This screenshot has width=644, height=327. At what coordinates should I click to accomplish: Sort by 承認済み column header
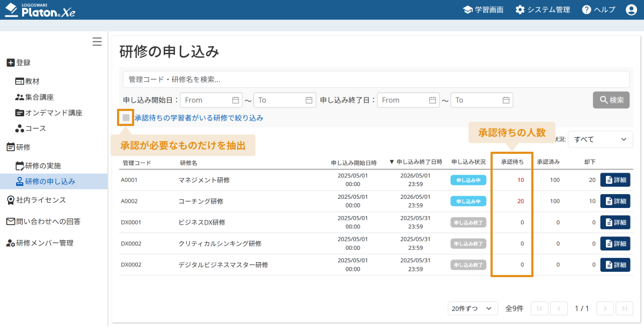tap(548, 162)
